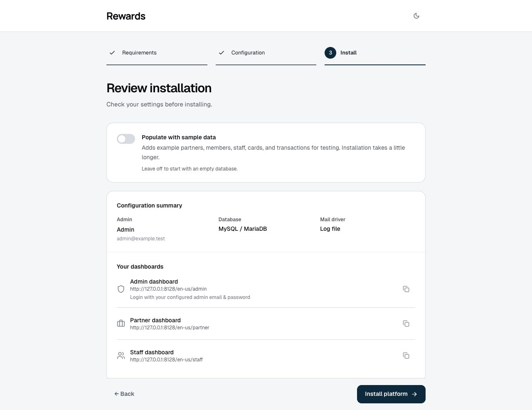Go Back to previous step
The width and height of the screenshot is (532, 410).
point(124,394)
